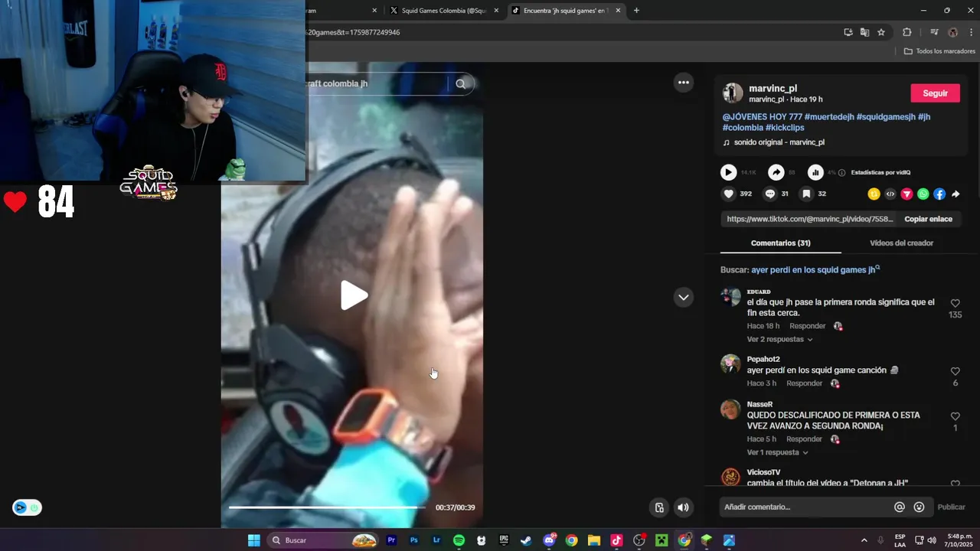Open more share options arrow
Screen dimensions: 980x551
[955, 194]
